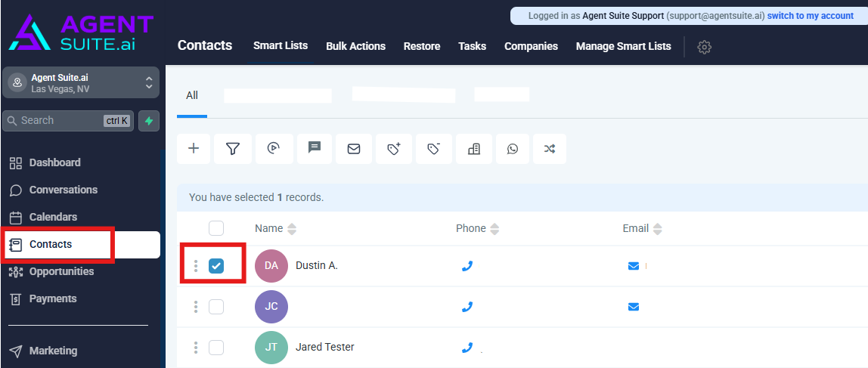Click the switch to my account link
The height and width of the screenshot is (368, 868).
[810, 16]
